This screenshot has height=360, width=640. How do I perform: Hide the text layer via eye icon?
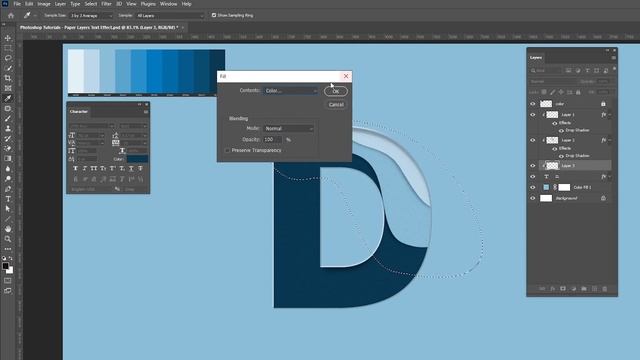coord(533,176)
